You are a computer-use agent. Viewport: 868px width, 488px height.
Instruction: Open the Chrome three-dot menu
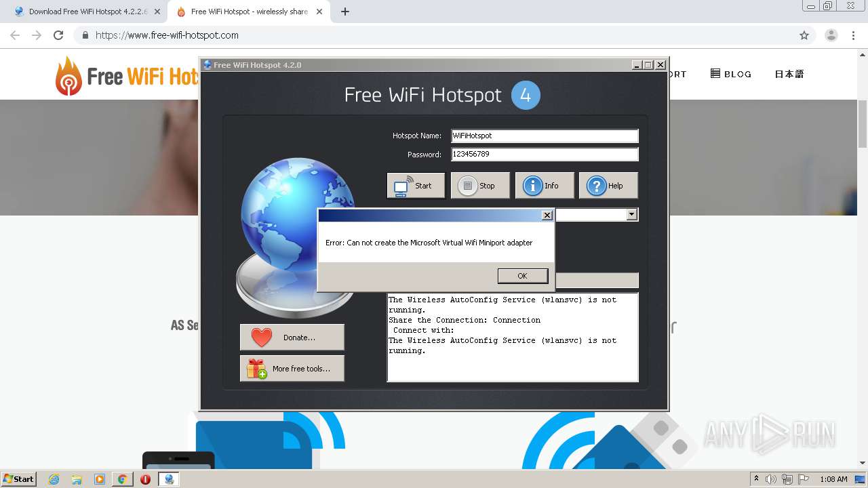pyautogui.click(x=854, y=35)
